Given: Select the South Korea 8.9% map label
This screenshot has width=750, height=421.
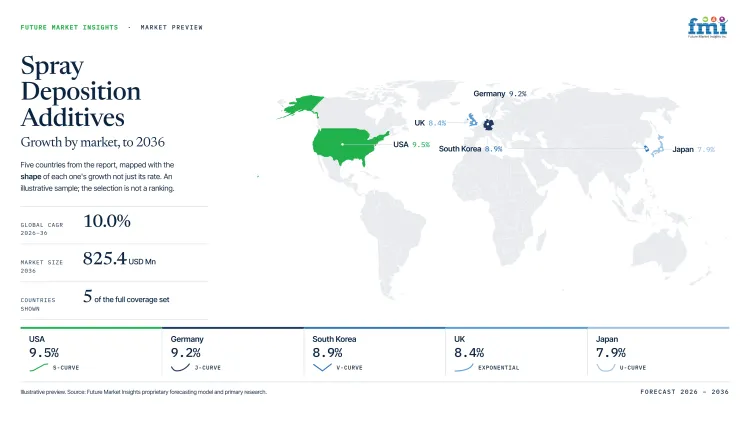Looking at the screenshot, I should pos(470,149).
